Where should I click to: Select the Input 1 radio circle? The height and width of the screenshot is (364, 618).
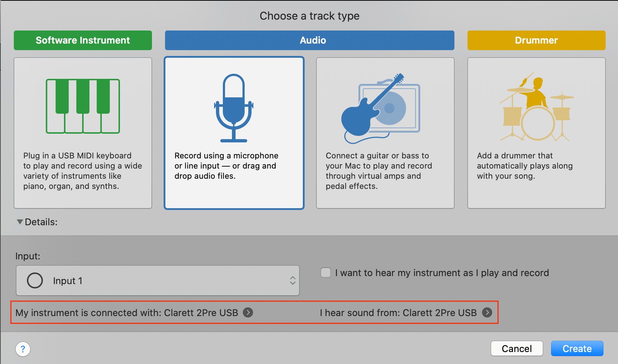(35, 280)
